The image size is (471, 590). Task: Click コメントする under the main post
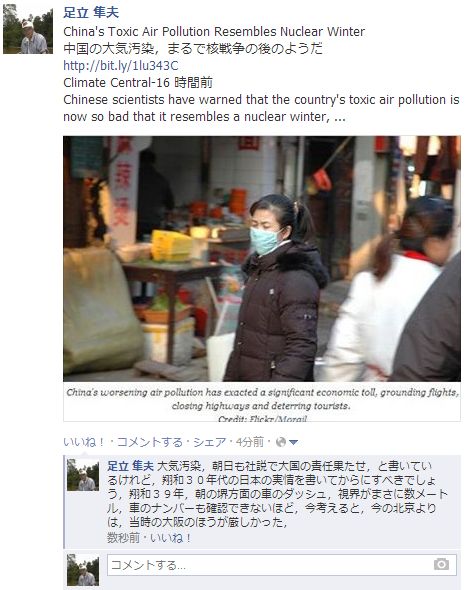click(150, 442)
